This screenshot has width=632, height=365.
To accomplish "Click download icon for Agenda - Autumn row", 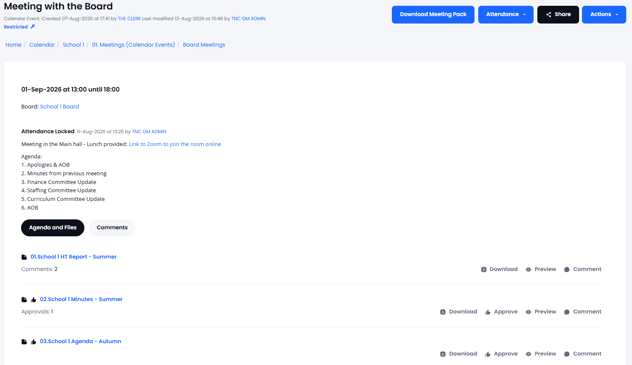I will pyautogui.click(x=443, y=354).
